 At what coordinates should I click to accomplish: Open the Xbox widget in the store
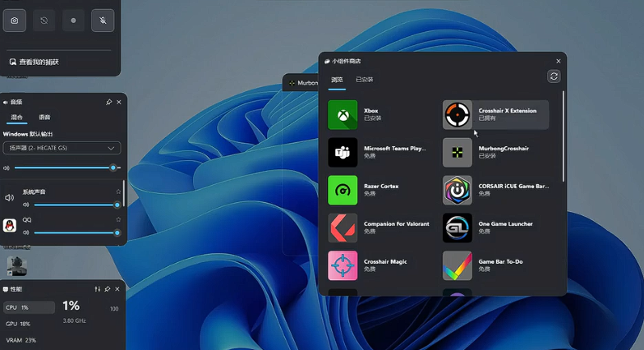tap(343, 114)
